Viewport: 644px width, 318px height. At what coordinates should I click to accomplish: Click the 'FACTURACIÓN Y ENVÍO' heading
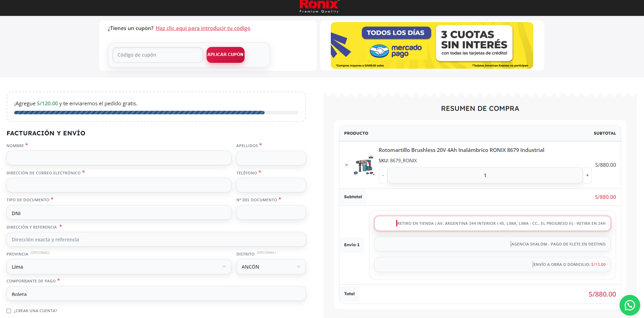coord(46,133)
